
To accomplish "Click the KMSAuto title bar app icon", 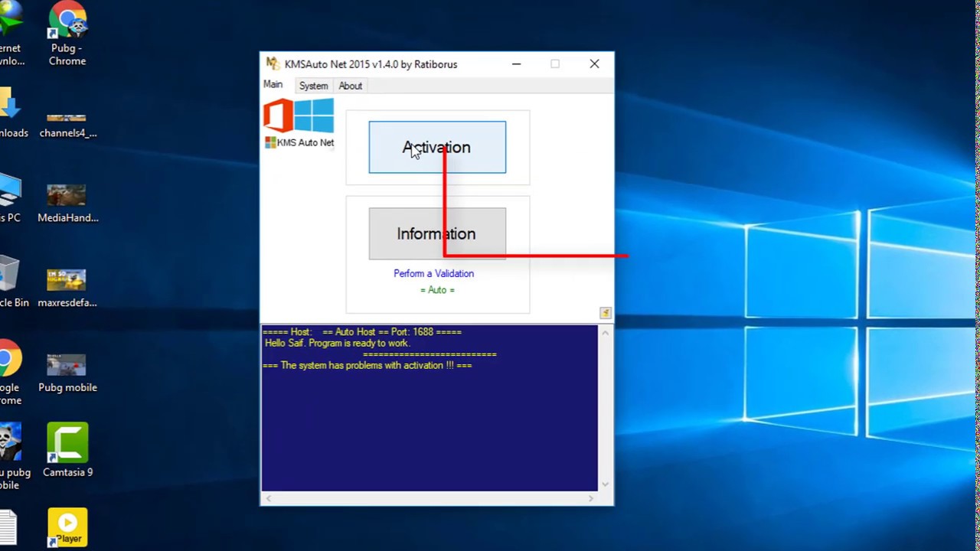I will tap(273, 64).
